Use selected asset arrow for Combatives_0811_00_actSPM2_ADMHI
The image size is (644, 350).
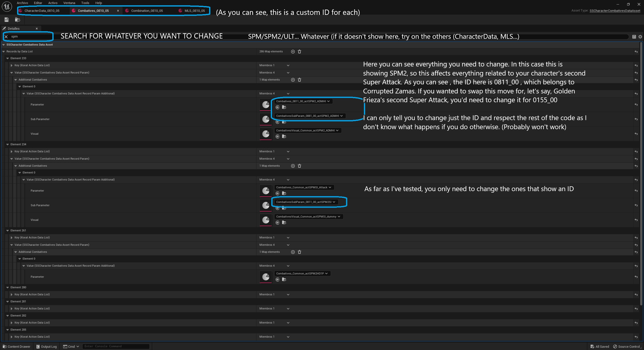(277, 107)
